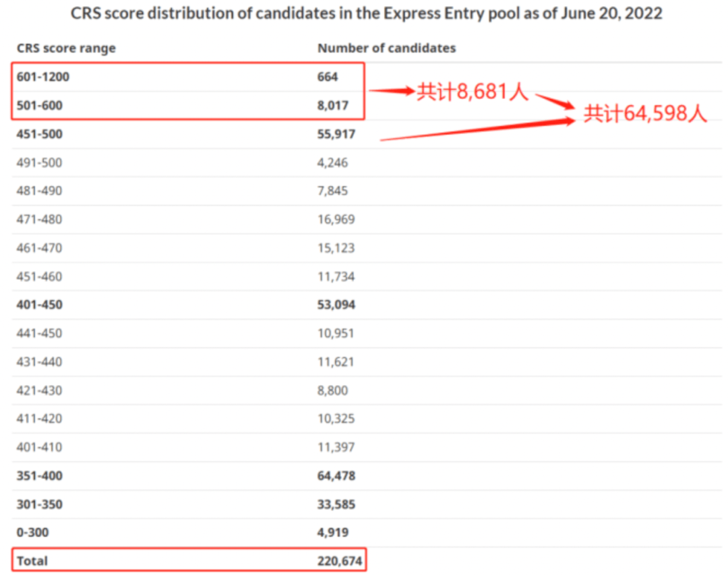The height and width of the screenshot is (575, 728).
Task: Click the '421-430' range cell
Action: [x=39, y=390]
